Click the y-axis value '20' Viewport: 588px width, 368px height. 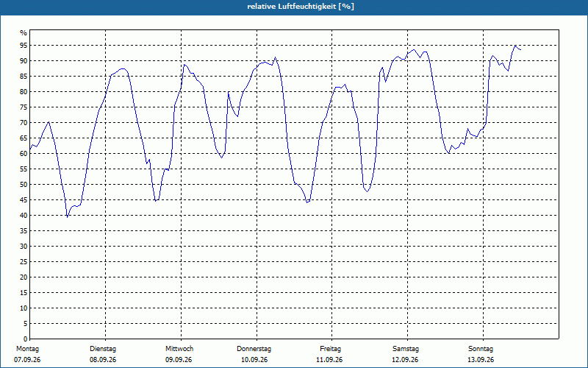(24, 277)
